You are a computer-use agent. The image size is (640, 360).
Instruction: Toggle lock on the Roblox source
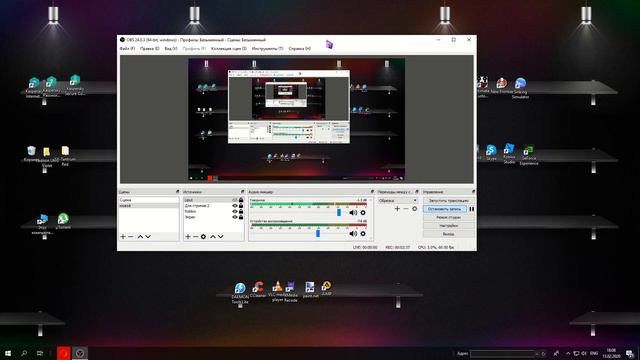point(241,211)
